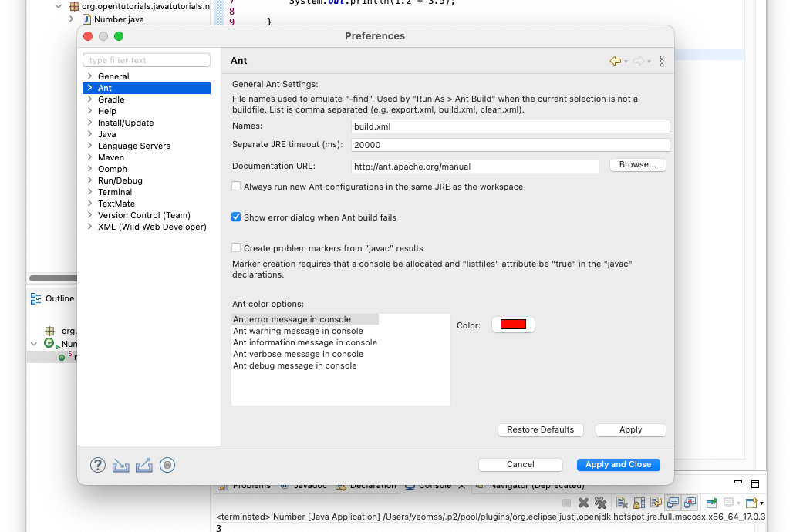
Task: Click the Pin Console icon
Action: [712, 503]
